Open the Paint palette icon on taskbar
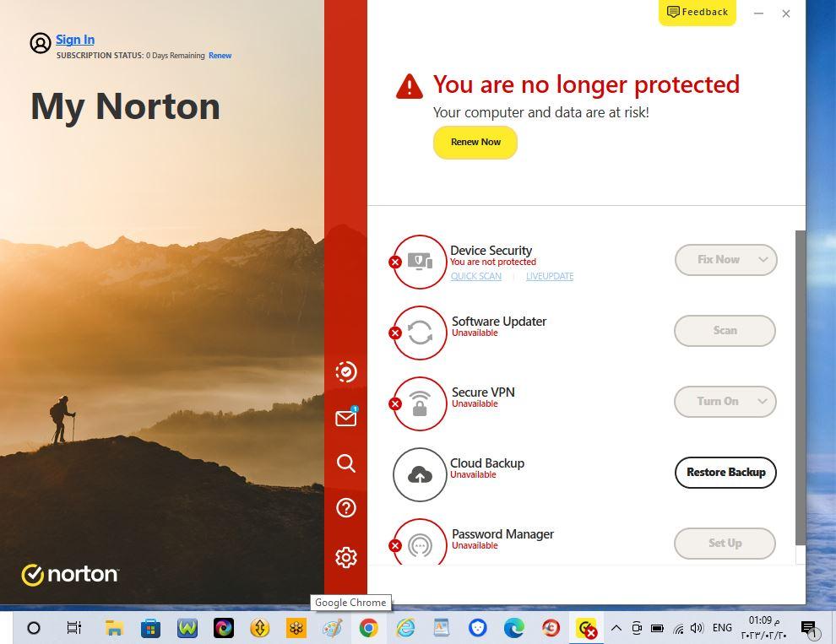 [333, 628]
